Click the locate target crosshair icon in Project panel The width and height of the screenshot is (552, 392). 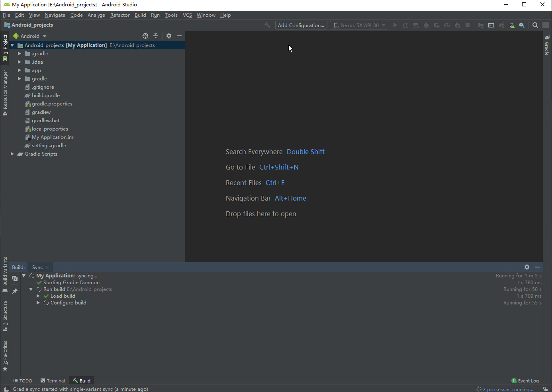(145, 36)
